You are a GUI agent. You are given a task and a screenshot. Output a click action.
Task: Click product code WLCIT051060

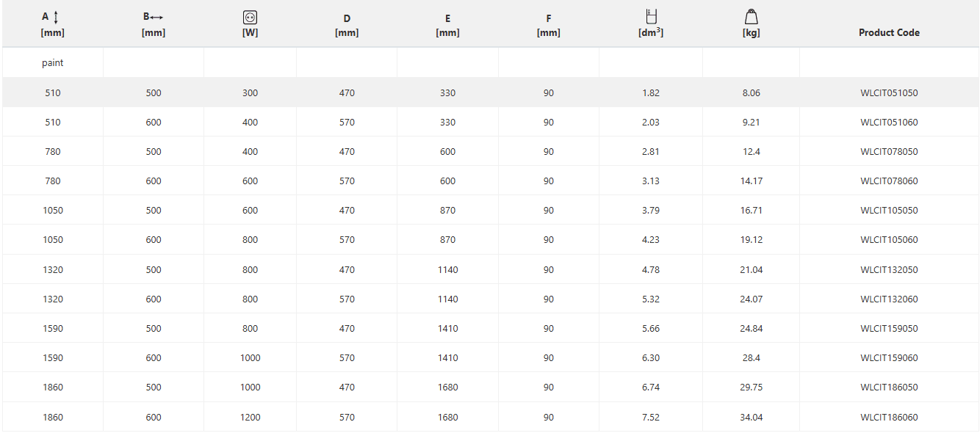click(x=889, y=123)
